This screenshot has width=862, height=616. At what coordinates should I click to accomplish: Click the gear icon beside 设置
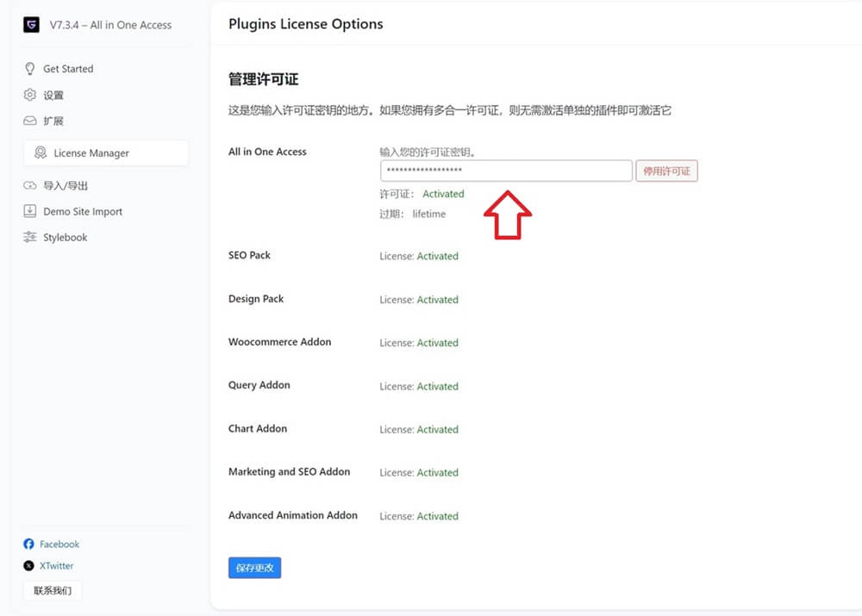29,95
